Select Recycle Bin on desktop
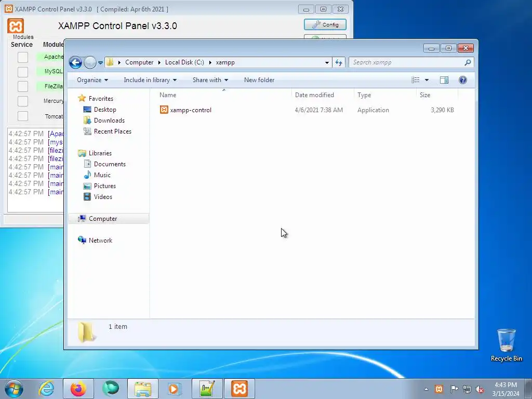This screenshot has width=532, height=399. coord(506,345)
